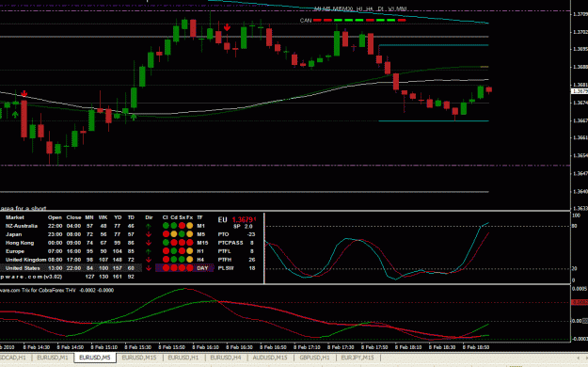Select the 'Japan' market row label
588x367 pixels.
pyautogui.click(x=13, y=234)
